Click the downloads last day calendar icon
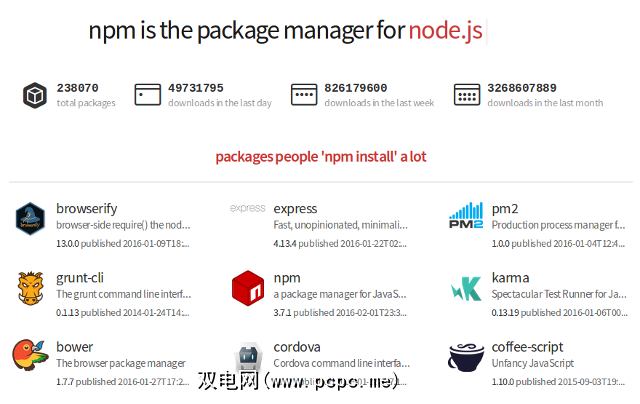 pos(147,95)
